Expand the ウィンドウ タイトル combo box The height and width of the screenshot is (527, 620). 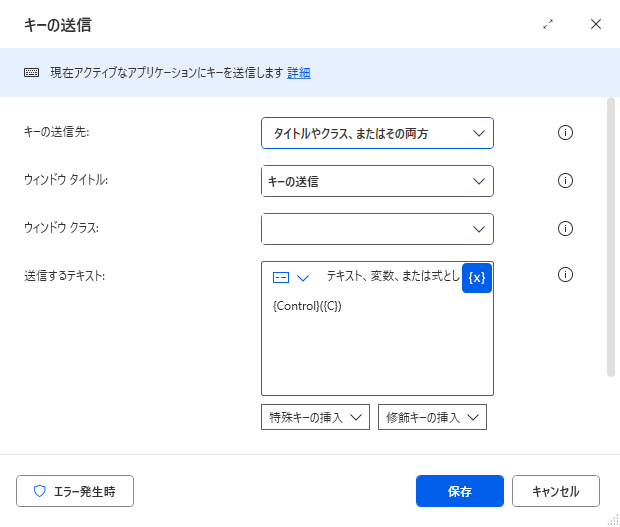click(479, 181)
